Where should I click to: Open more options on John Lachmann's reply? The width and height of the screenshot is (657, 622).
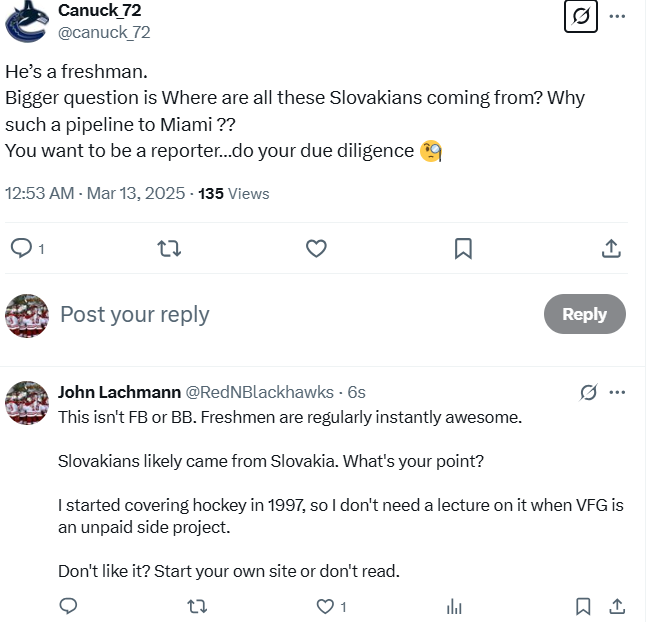[618, 392]
